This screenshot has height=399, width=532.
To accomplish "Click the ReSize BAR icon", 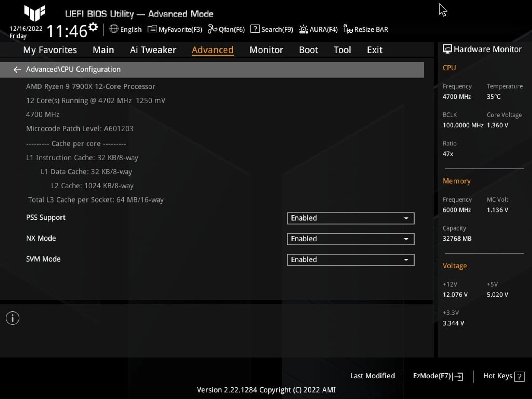I will [348, 29].
